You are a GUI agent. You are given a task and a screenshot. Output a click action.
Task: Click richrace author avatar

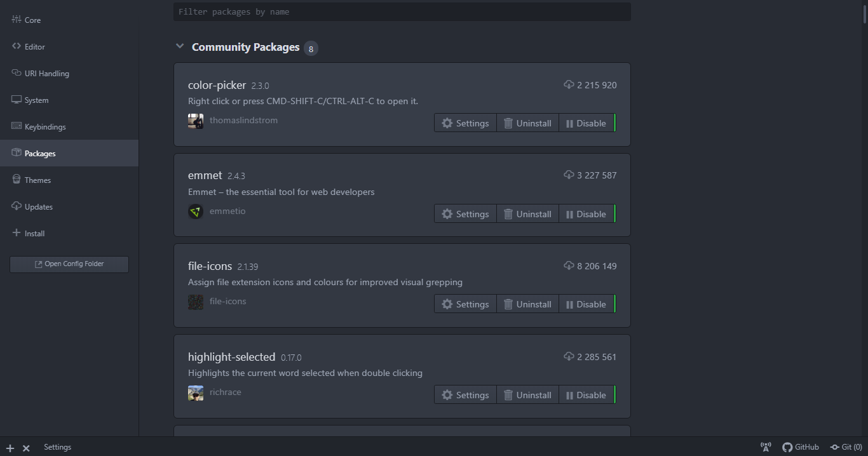196,393
